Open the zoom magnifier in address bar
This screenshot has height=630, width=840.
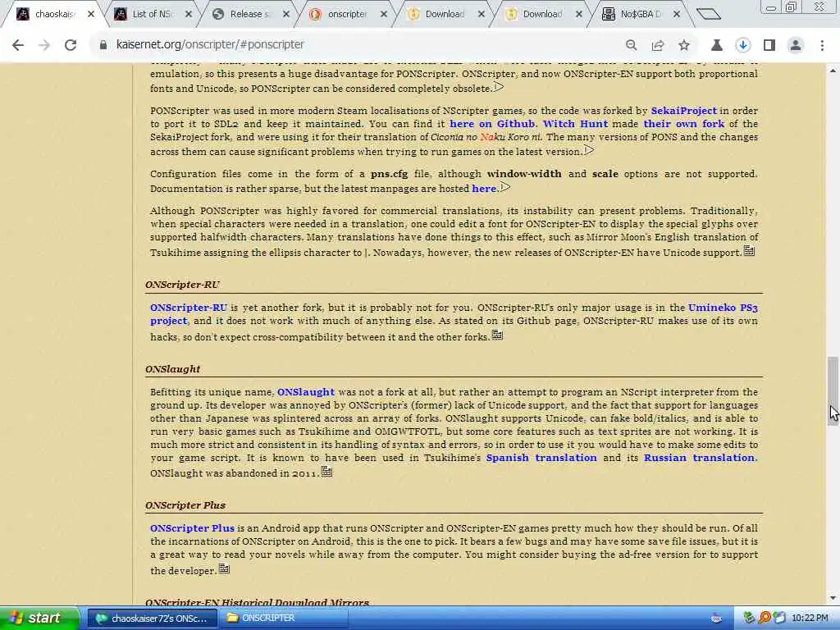click(631, 45)
